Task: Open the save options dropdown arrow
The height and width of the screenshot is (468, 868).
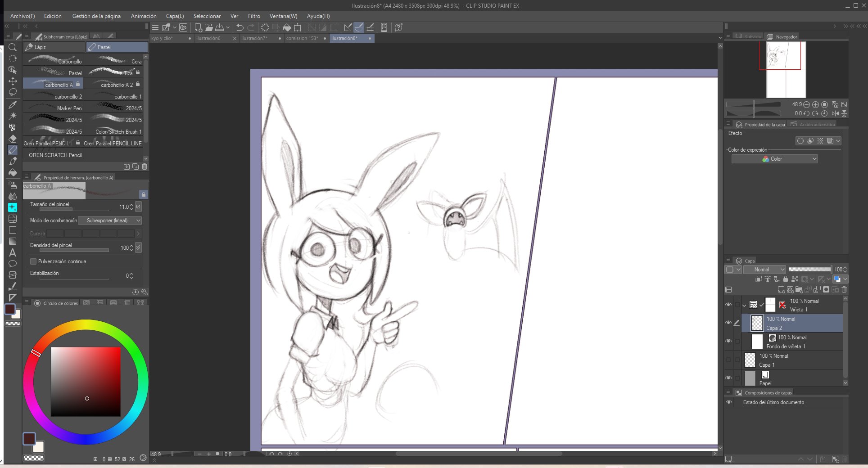Action: tap(228, 27)
